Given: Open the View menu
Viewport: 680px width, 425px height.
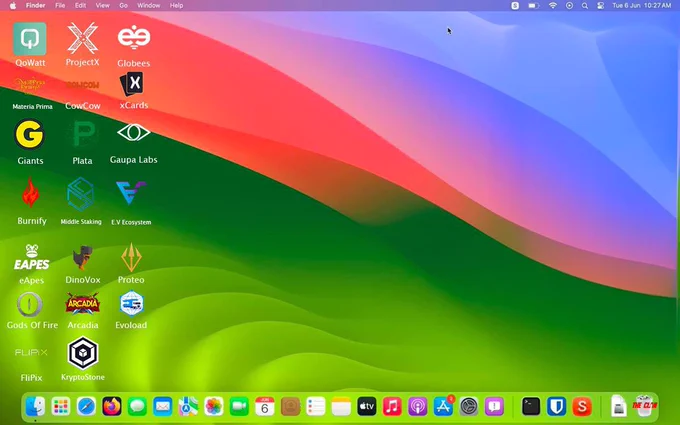Looking at the screenshot, I should point(102,5).
